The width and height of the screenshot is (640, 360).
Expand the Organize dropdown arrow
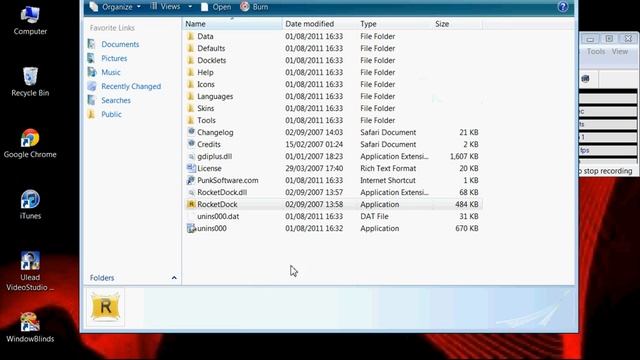[139, 7]
